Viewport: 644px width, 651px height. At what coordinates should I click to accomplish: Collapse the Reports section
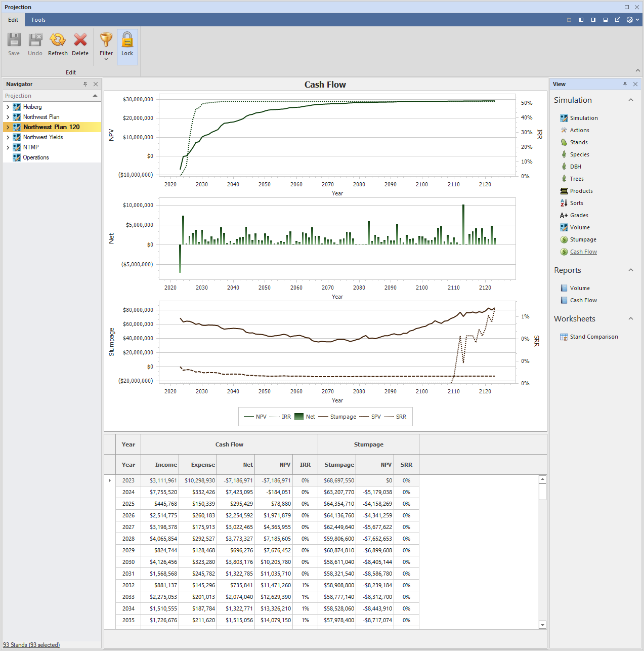[x=631, y=270]
